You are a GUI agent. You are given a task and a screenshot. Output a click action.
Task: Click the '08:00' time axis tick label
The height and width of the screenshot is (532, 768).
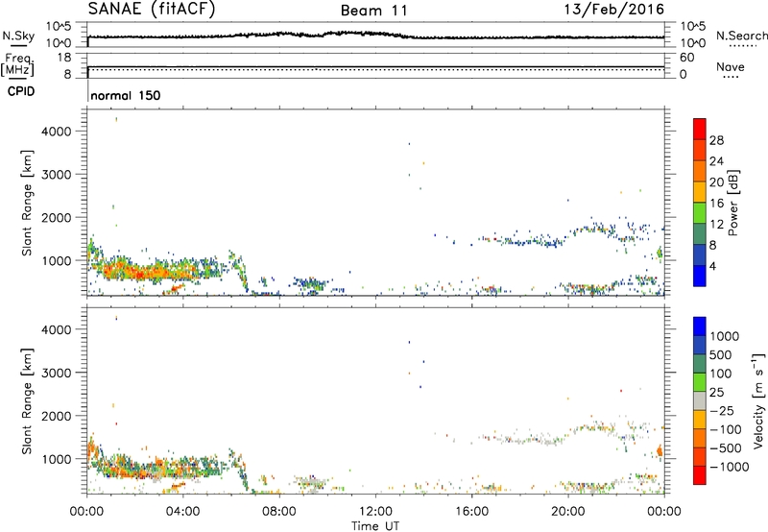point(278,512)
